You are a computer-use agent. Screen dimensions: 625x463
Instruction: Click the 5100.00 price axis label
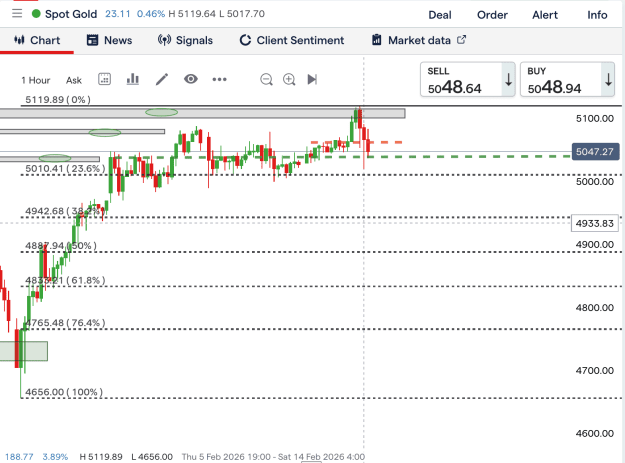595,118
